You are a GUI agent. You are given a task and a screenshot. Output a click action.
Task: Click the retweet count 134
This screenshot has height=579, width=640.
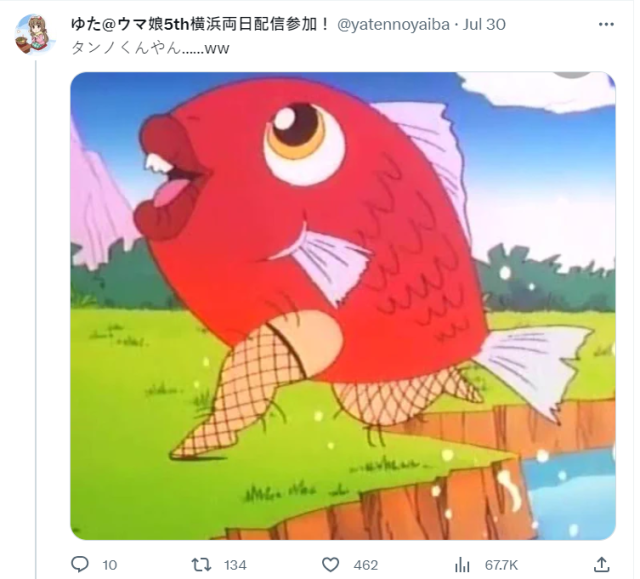[x=235, y=565]
